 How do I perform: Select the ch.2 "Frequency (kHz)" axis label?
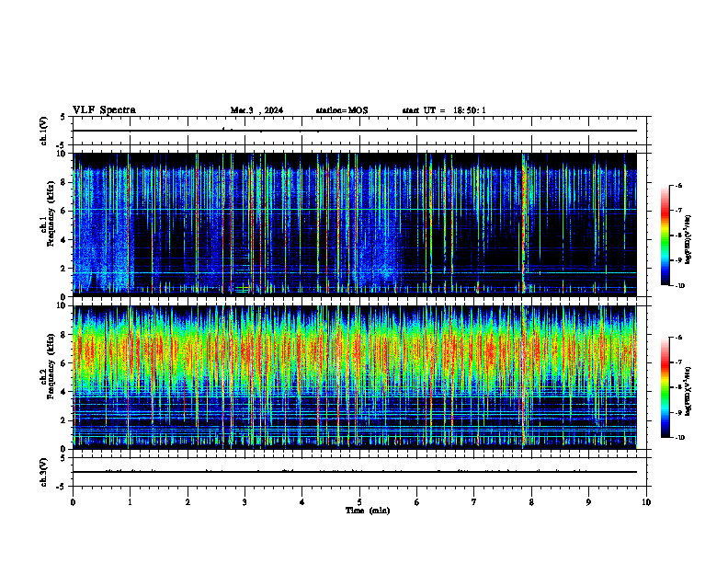pyautogui.click(x=51, y=366)
